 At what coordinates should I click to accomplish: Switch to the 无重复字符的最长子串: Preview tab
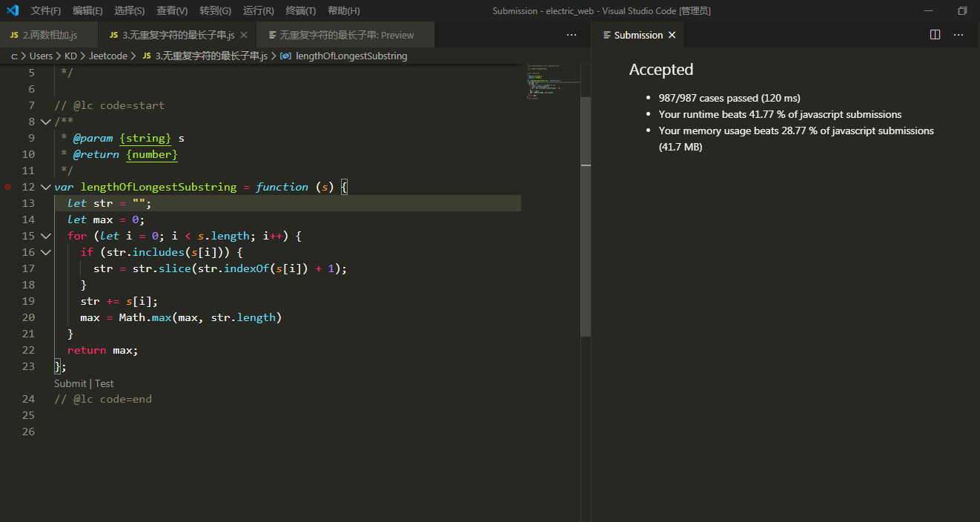[345, 35]
